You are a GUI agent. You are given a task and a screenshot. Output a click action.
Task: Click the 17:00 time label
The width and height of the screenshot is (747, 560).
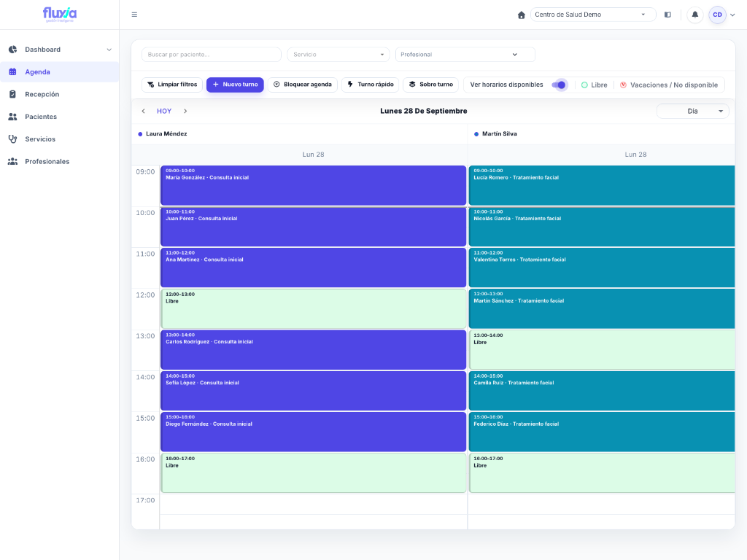click(x=145, y=500)
